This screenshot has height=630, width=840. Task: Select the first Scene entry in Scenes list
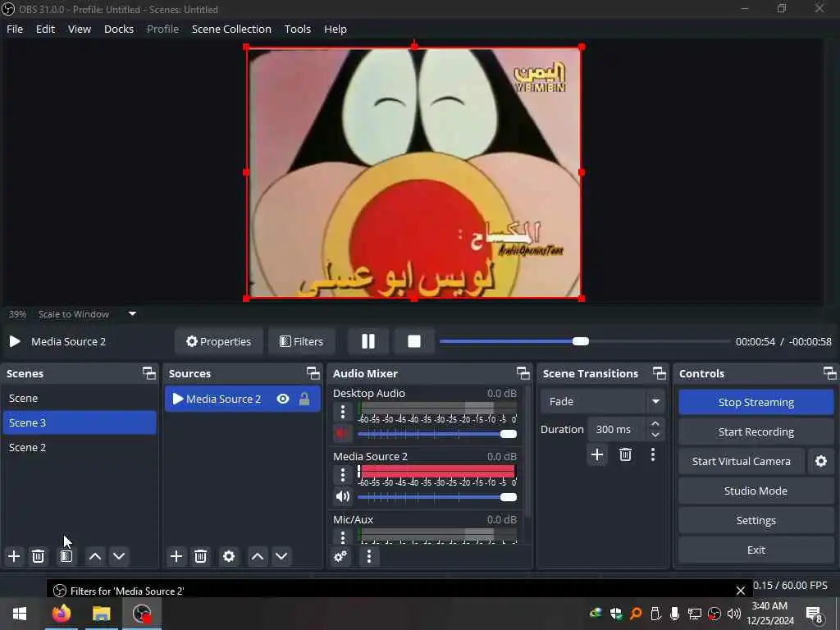80,398
